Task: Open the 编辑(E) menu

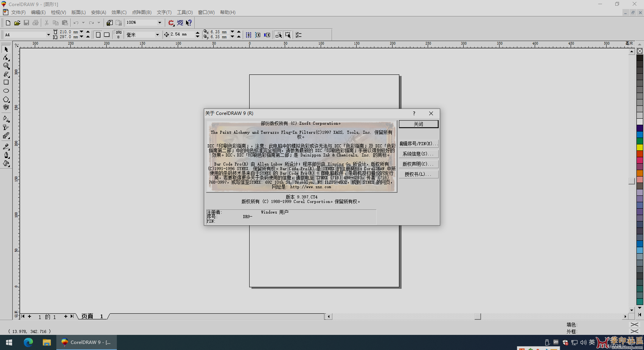Action: 38,12
